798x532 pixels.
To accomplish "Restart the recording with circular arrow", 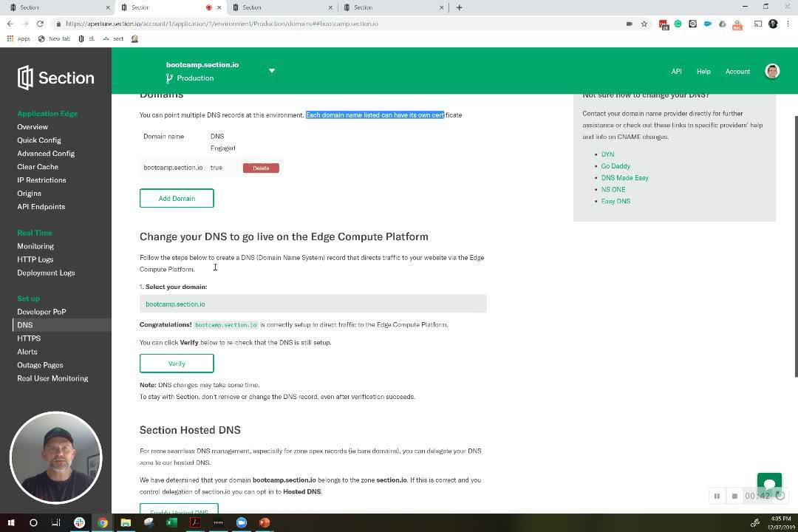I will click(780, 496).
